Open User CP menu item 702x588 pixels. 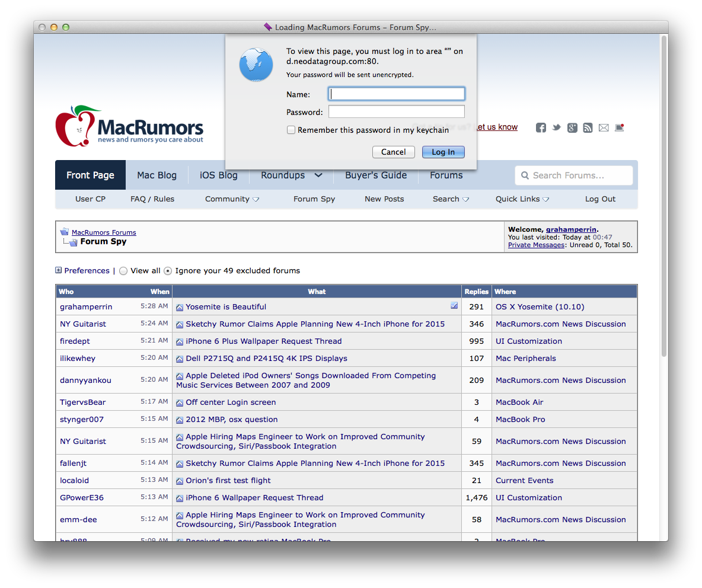(x=91, y=199)
